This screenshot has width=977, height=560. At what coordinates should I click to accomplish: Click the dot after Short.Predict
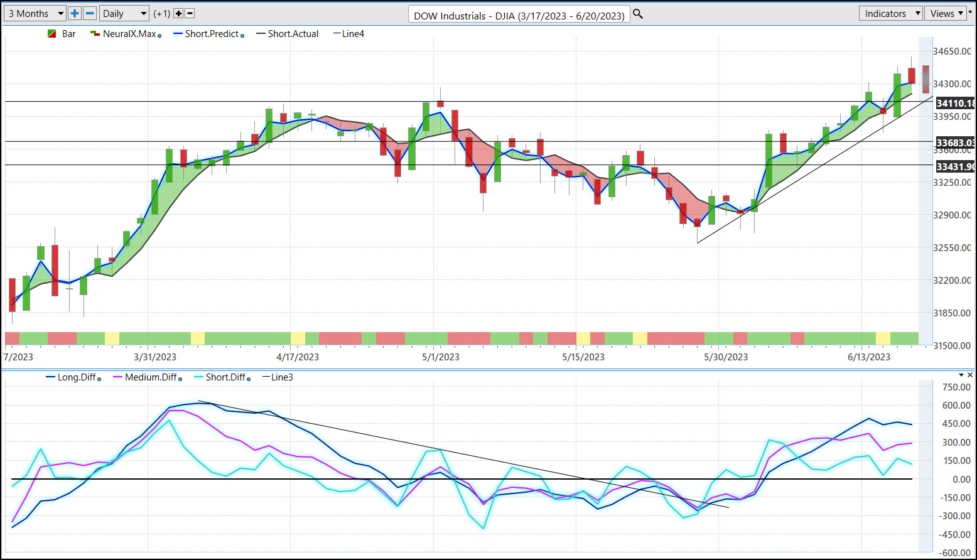[x=242, y=36]
